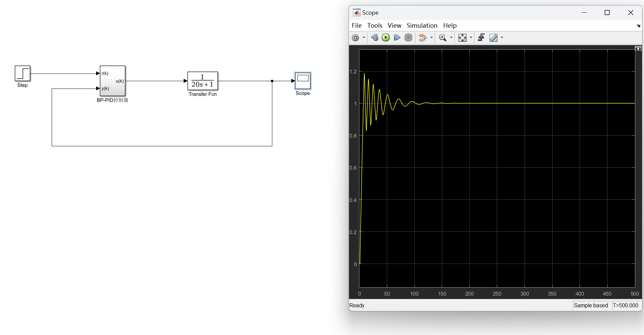Expand the Measurements dropdown arrow
The height and width of the screenshot is (335, 644).
502,38
